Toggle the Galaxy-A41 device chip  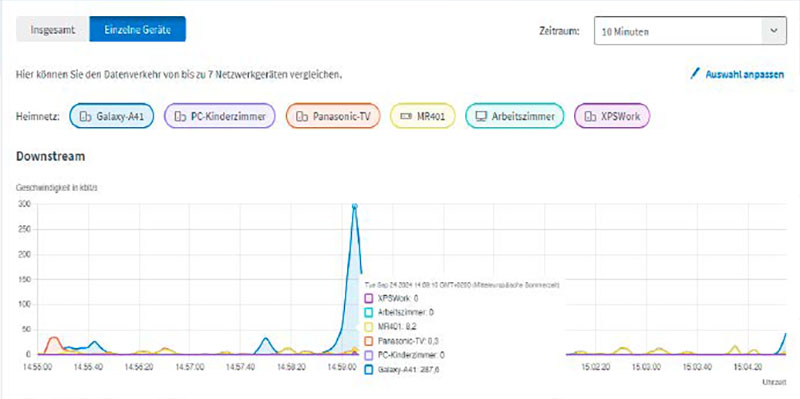tap(111, 116)
